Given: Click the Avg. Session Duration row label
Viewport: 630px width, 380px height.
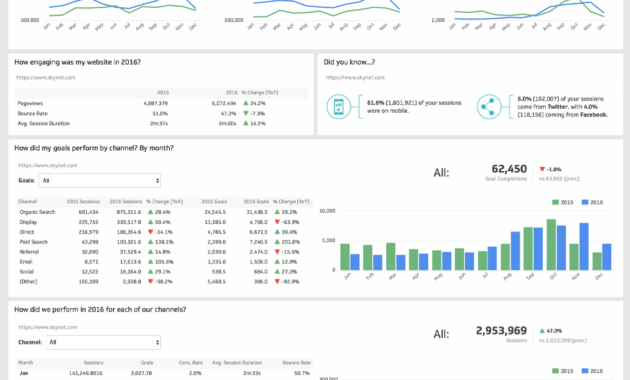Looking at the screenshot, I should (44, 123).
